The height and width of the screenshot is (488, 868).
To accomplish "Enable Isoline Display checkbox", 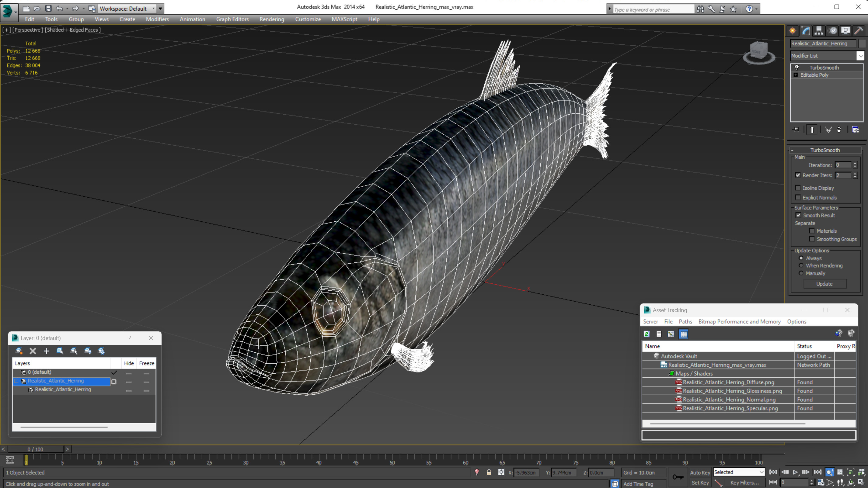I will (798, 188).
